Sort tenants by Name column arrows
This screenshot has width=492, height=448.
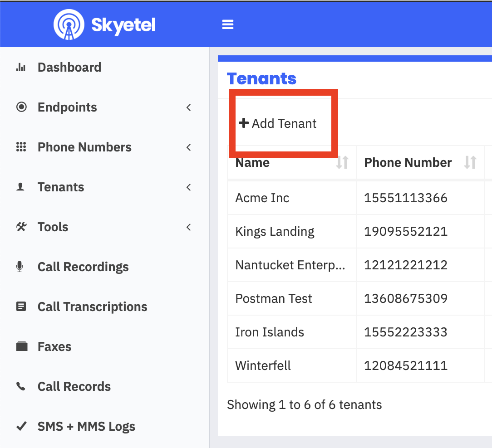pos(342,162)
